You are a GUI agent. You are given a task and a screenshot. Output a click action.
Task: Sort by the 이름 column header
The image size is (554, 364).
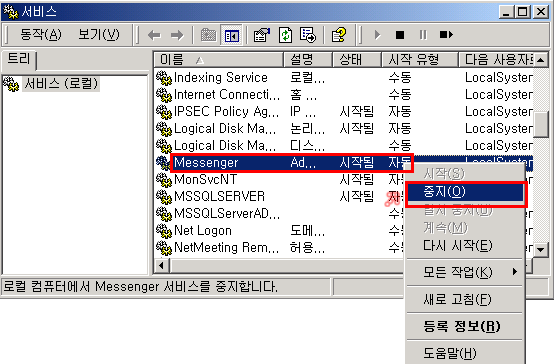coord(219,59)
